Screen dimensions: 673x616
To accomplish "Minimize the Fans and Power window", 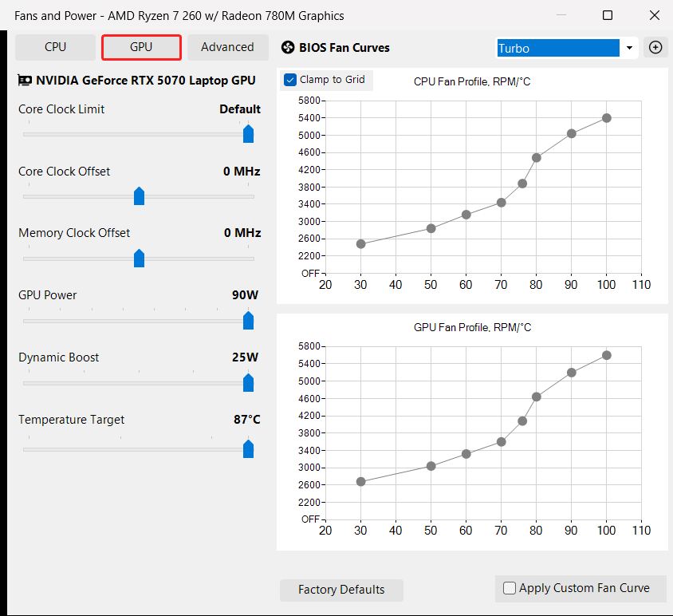I will click(x=565, y=15).
